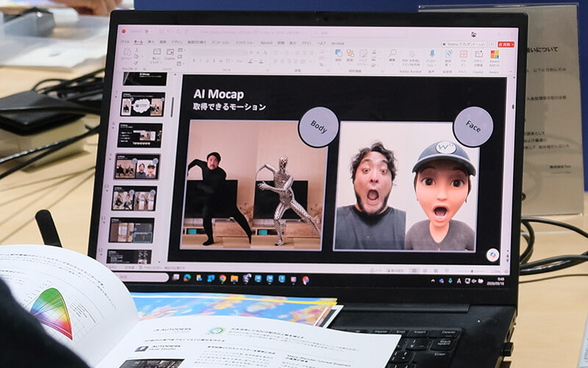Select the Face circle on the slide
Image resolution: width=588 pixels, height=368 pixels.
[473, 127]
